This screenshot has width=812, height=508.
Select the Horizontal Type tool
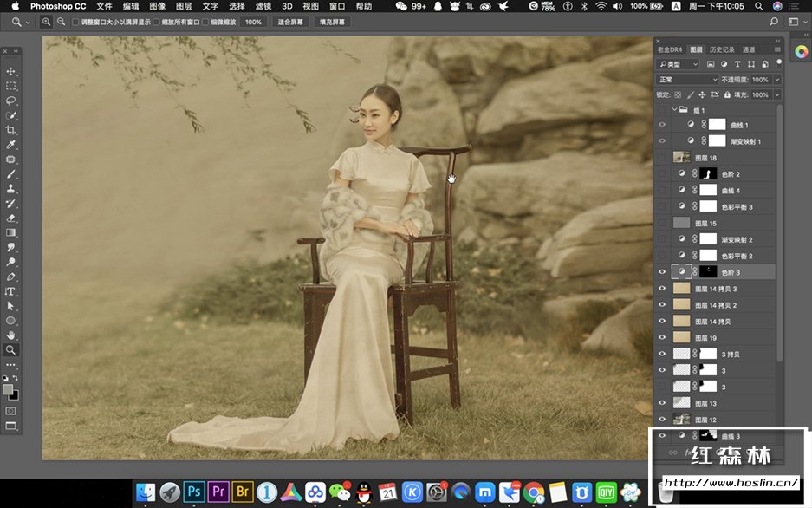coord(11,291)
